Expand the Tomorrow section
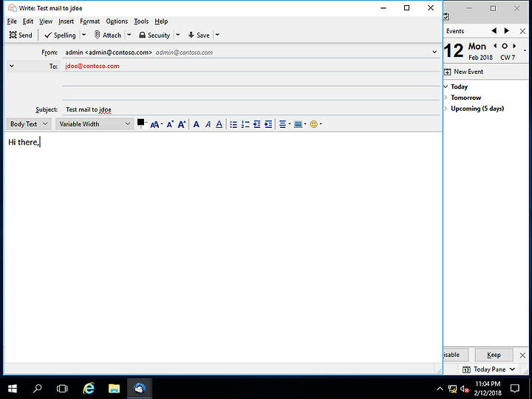The height and width of the screenshot is (399, 532). pyautogui.click(x=446, y=98)
